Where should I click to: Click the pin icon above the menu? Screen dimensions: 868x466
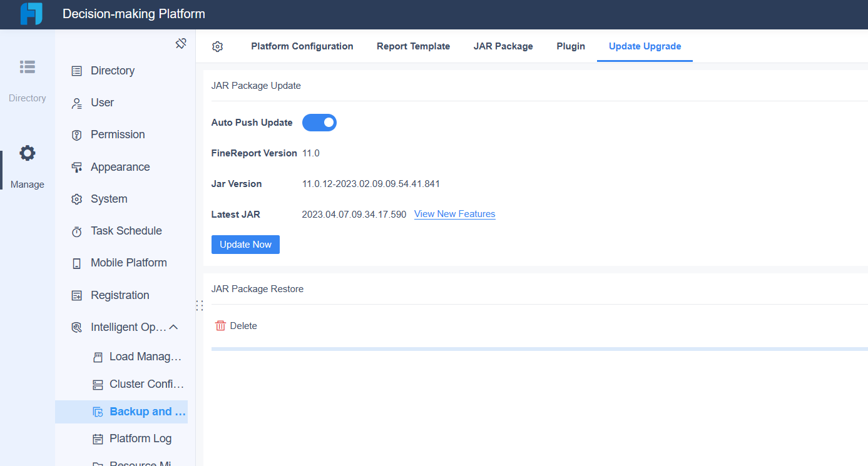click(x=181, y=43)
